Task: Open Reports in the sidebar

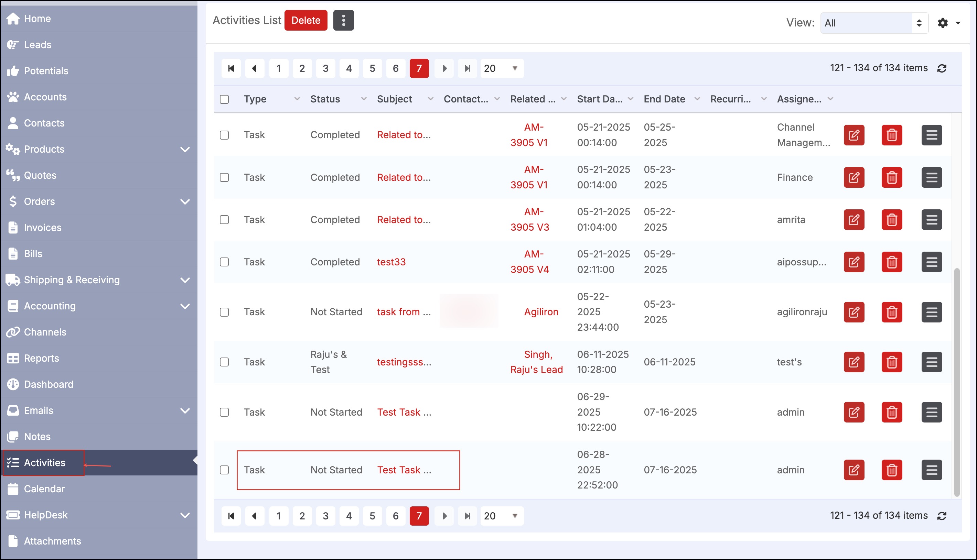Action: pos(41,358)
